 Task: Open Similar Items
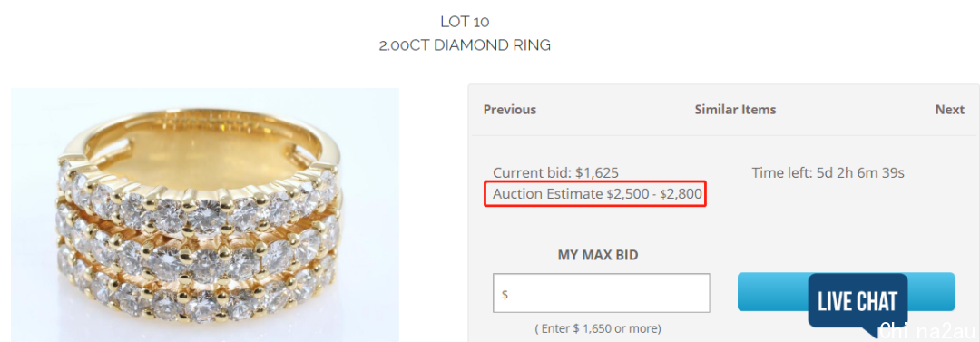[735, 110]
